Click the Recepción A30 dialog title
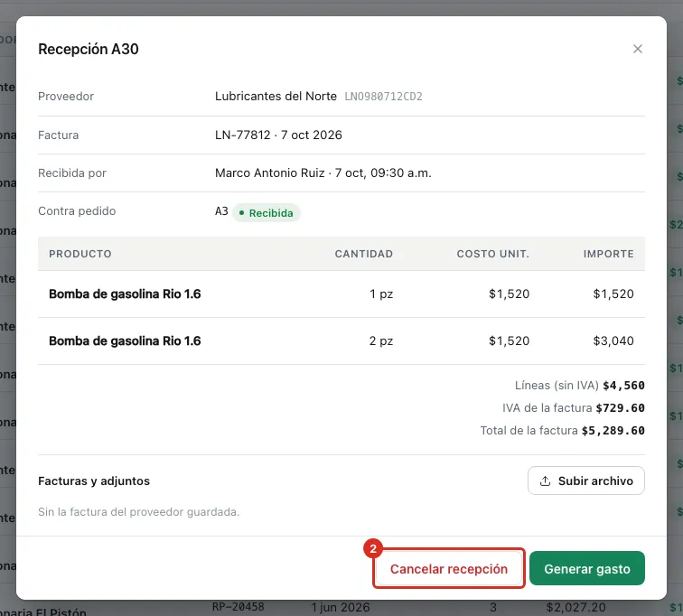Viewport: 683px width, 616px height. click(x=89, y=49)
